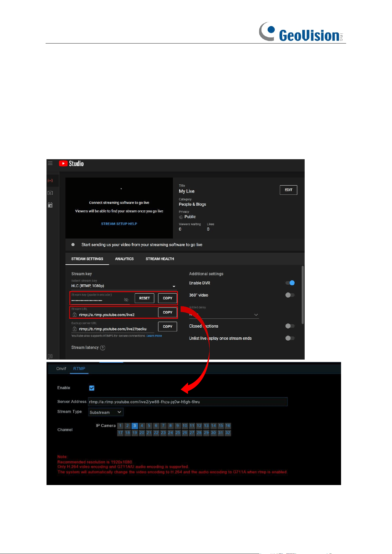Open the Manage calendar sidebar icon
The image size is (392, 554).
point(50,205)
